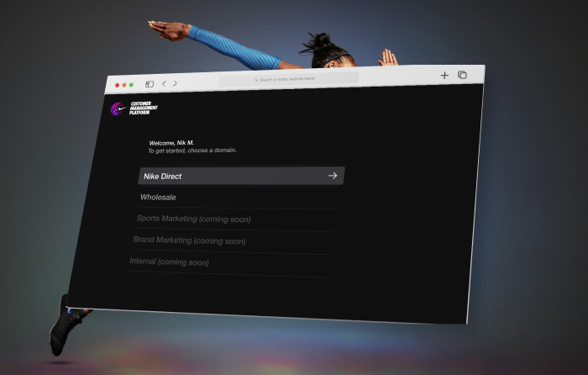Click the choose a domain instruction text
Image resolution: width=588 pixels, height=375 pixels.
[192, 151]
